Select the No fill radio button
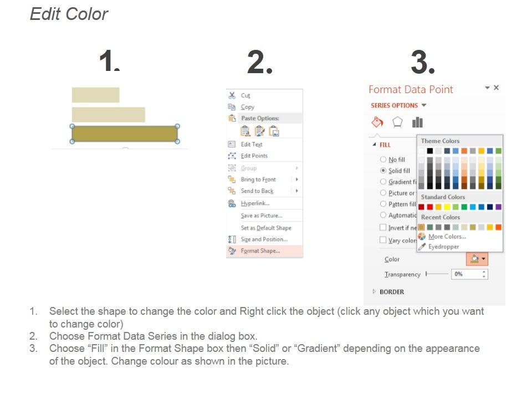The image size is (532, 399). coord(383,160)
